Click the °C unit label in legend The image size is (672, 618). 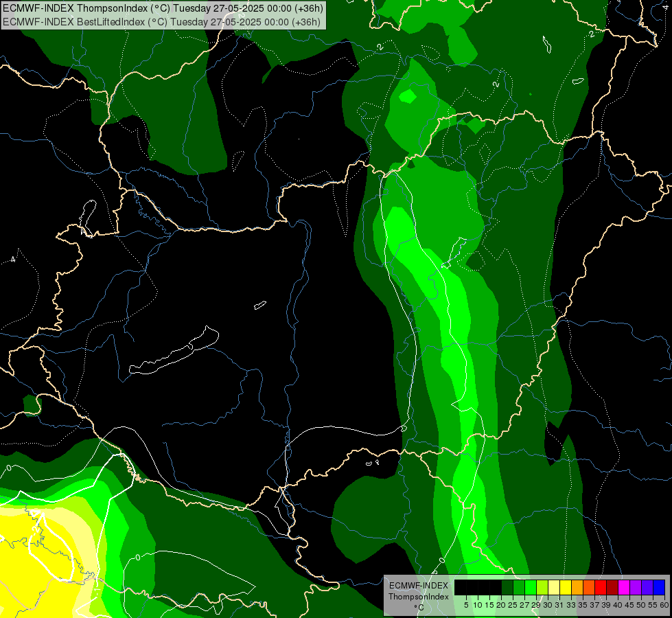pos(419,607)
